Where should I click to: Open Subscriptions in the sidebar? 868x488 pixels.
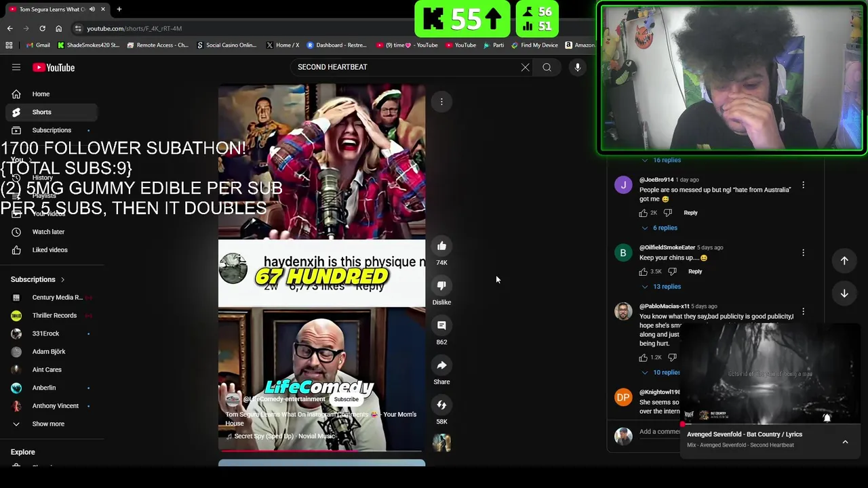tap(52, 130)
